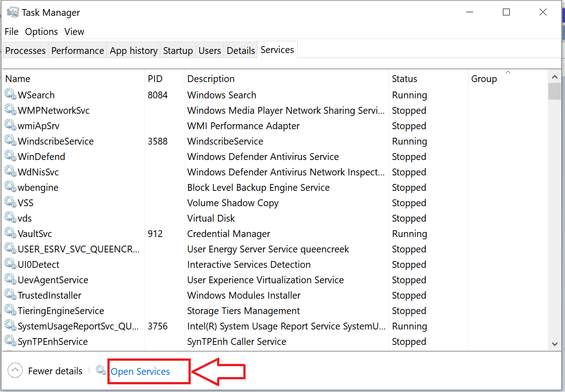Sort services by PID column header

coord(164,79)
